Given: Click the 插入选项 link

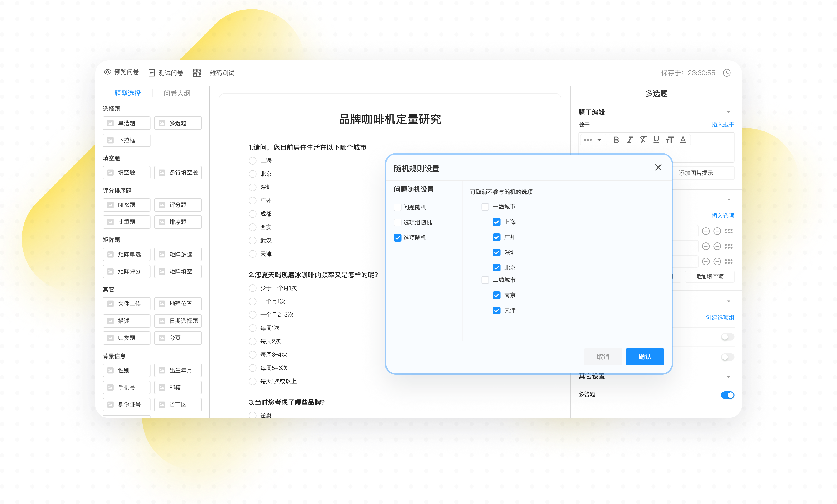Looking at the screenshot, I should pos(723,216).
